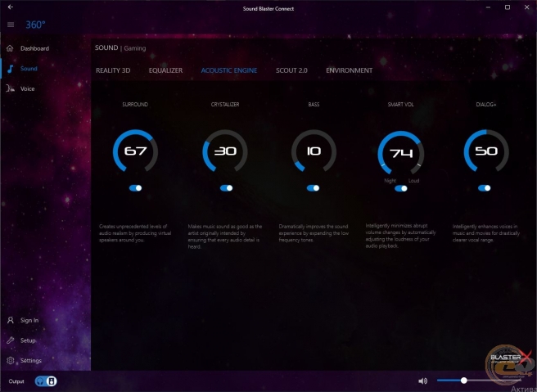Switch off the Smart Vol toggle

point(400,189)
